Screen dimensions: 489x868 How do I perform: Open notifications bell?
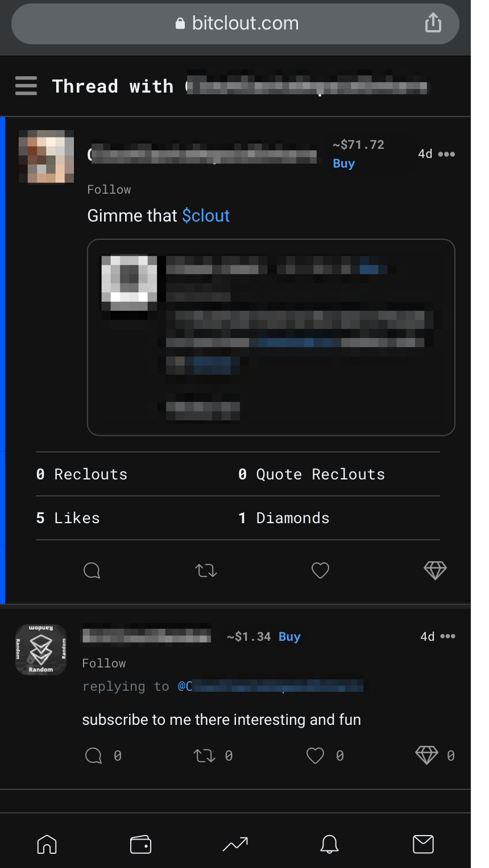click(x=329, y=844)
